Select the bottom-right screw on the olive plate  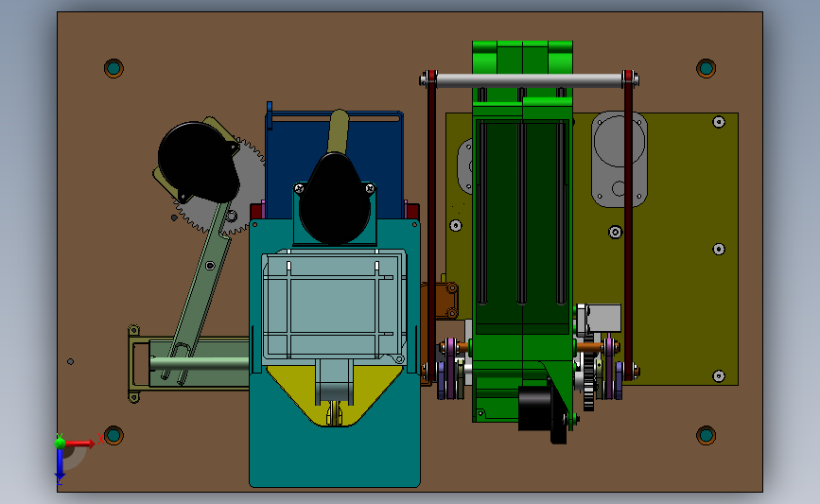click(719, 376)
